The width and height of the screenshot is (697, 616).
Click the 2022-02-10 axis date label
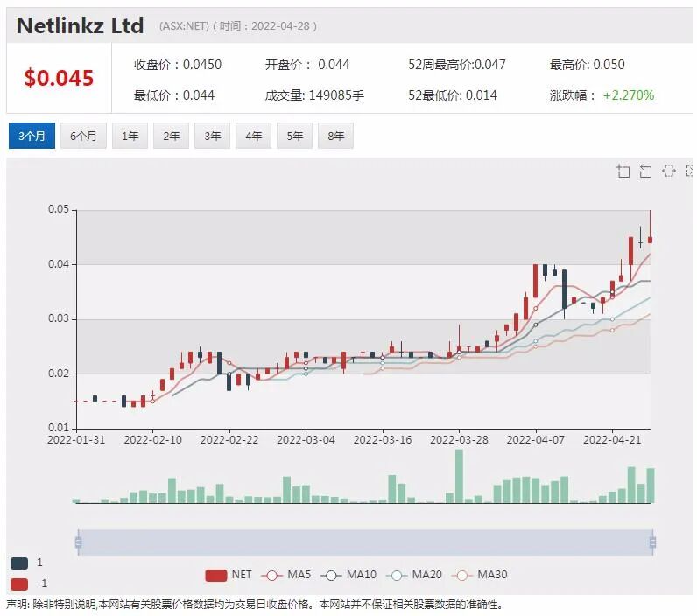point(153,440)
